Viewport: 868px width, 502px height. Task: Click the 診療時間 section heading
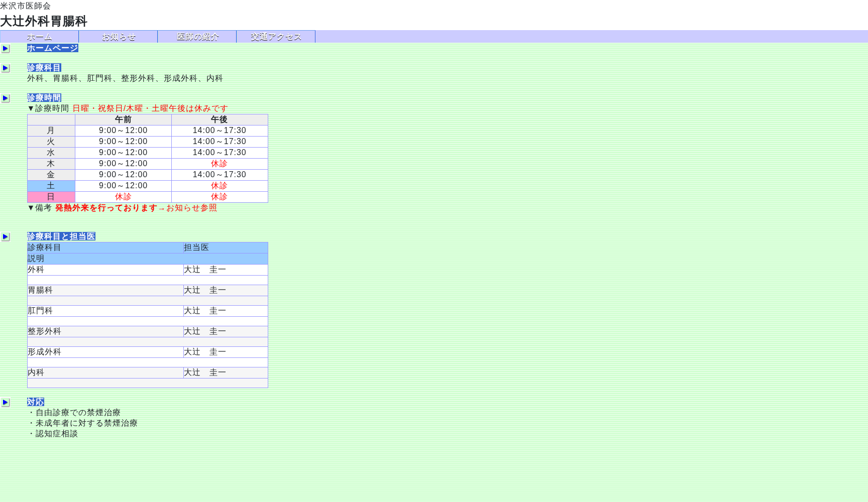coord(44,98)
